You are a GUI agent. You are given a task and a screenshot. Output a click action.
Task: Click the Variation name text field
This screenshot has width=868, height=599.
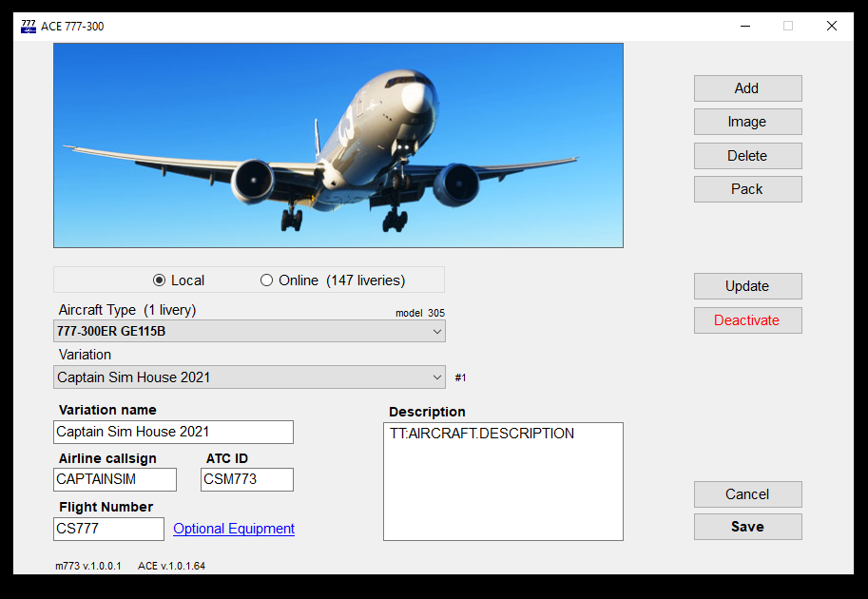coord(173,432)
